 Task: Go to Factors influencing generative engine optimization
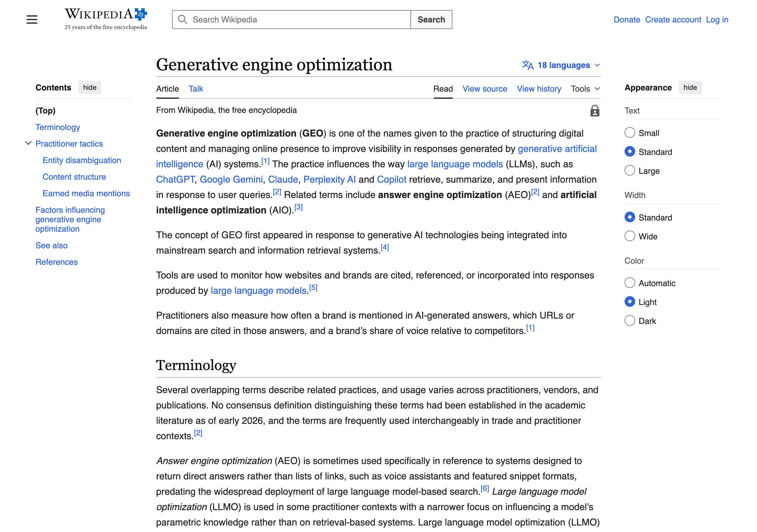[x=70, y=219]
